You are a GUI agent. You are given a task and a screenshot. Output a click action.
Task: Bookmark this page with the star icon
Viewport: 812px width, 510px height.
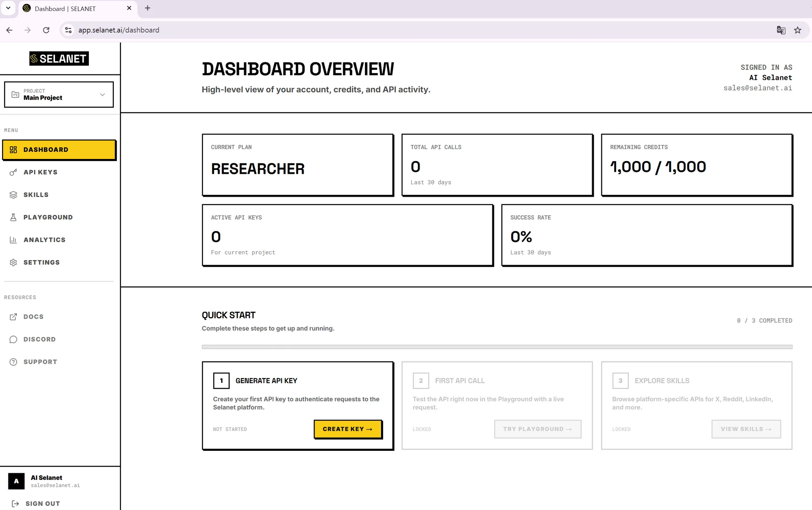[798, 30]
